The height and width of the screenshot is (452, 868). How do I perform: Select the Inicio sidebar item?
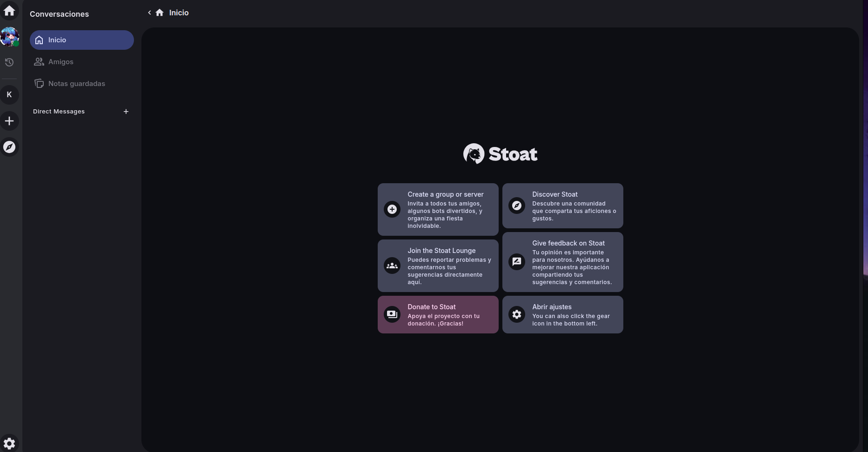tap(82, 40)
